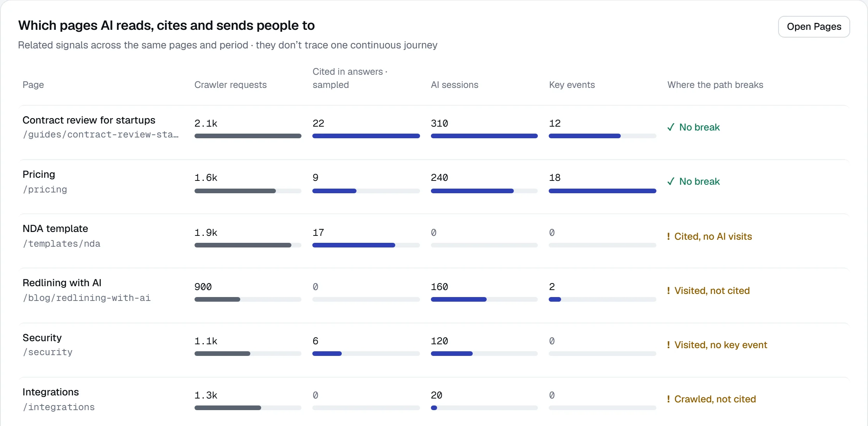
Task: Click the Visited, not cited status
Action: pos(712,291)
